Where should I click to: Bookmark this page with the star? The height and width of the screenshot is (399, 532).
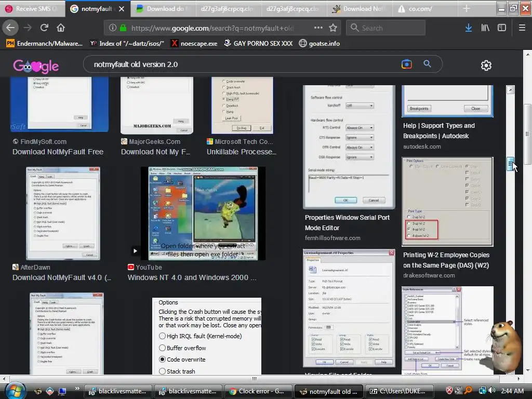(x=333, y=28)
